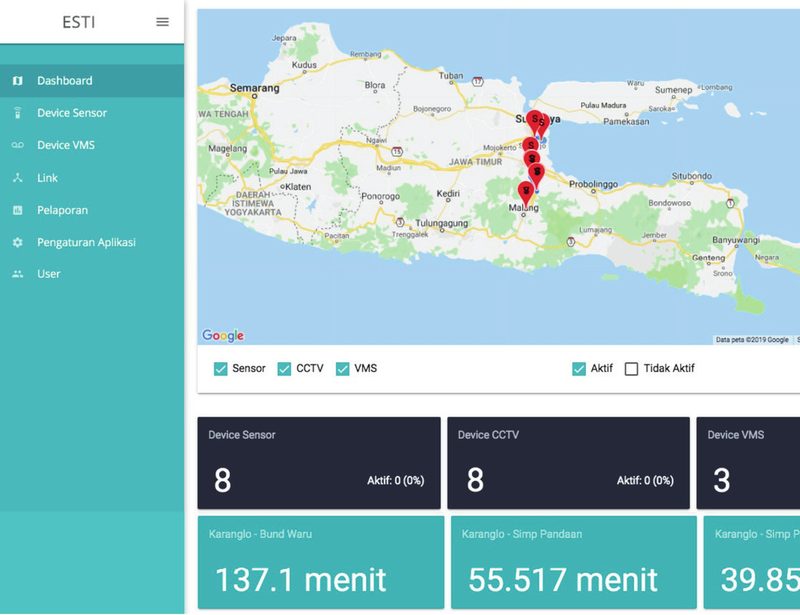Image resolution: width=800 pixels, height=615 pixels.
Task: Open Pengaturan Aplikasi settings
Action: [92, 242]
